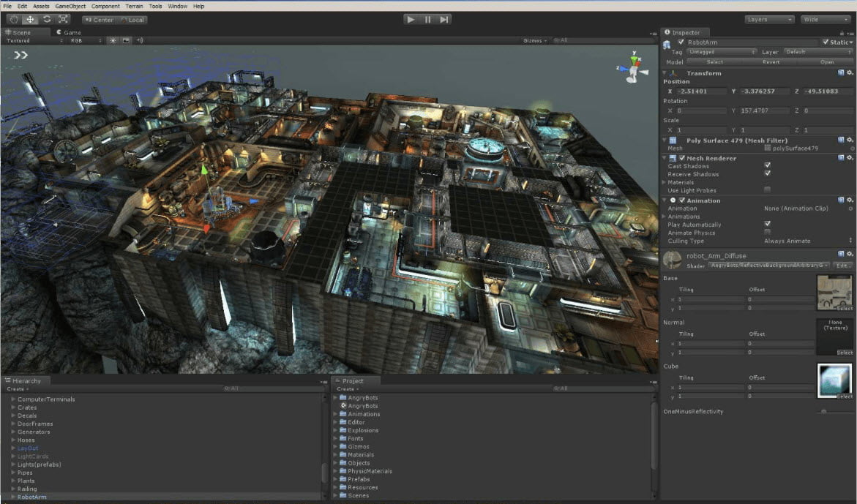Click the shader Edit button
The height and width of the screenshot is (504, 857).
coord(843,266)
